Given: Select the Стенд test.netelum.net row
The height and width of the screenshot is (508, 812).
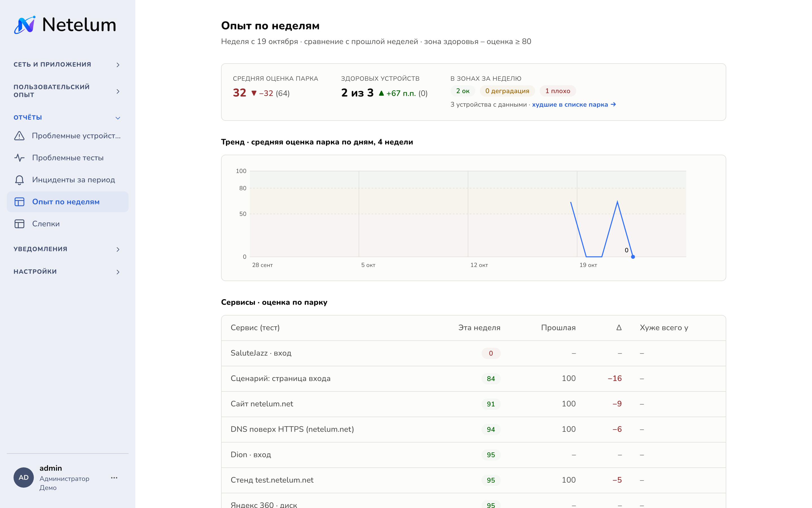Looking at the screenshot, I should [473, 480].
